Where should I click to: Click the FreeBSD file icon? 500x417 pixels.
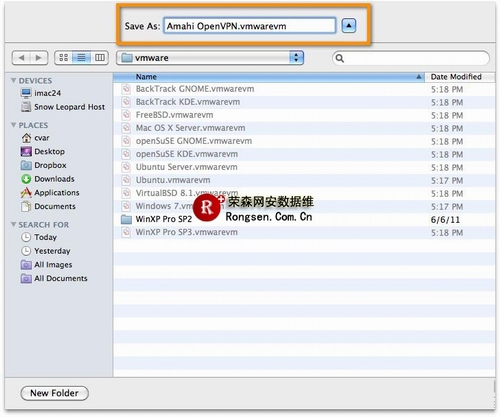click(x=126, y=115)
